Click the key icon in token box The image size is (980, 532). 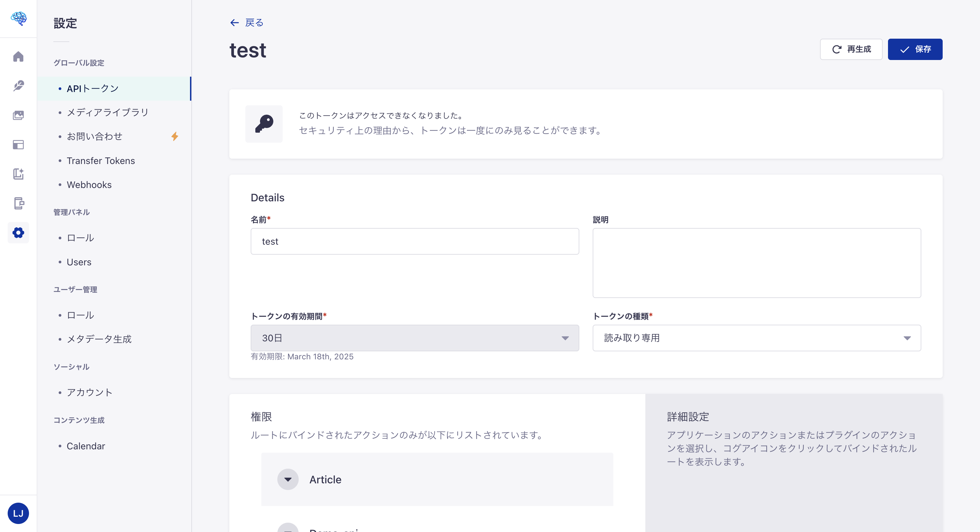pos(264,124)
